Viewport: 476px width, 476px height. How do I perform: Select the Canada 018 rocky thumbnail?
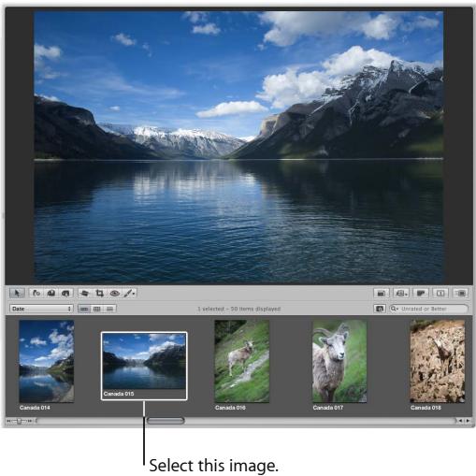(438, 361)
